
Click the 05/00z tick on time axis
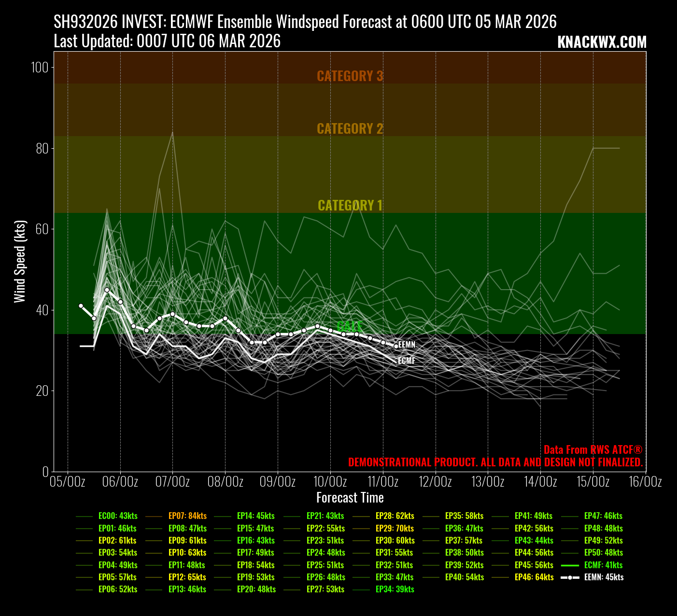[68, 482]
